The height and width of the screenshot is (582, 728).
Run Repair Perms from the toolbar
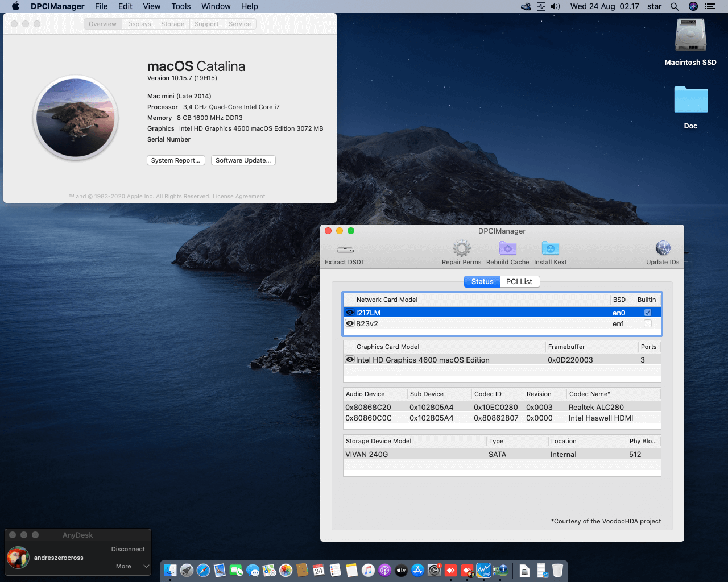coord(461,248)
